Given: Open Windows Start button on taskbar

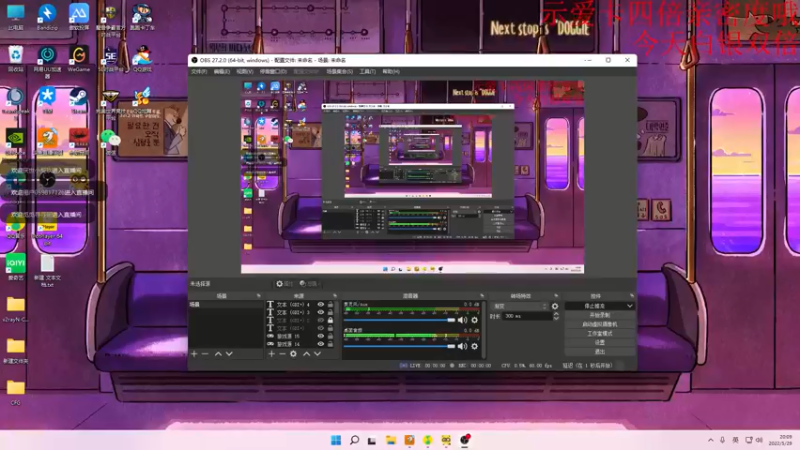Looking at the screenshot, I should pyautogui.click(x=336, y=440).
